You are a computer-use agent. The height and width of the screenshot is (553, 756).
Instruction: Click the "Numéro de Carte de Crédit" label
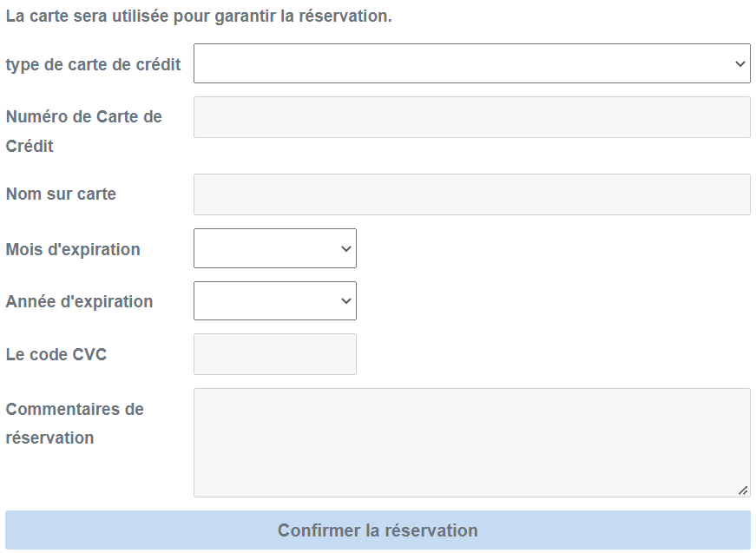[83, 131]
